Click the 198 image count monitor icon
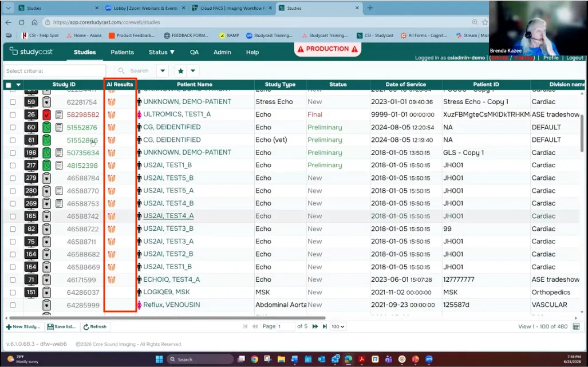588x367 pixels. pyautogui.click(x=31, y=152)
